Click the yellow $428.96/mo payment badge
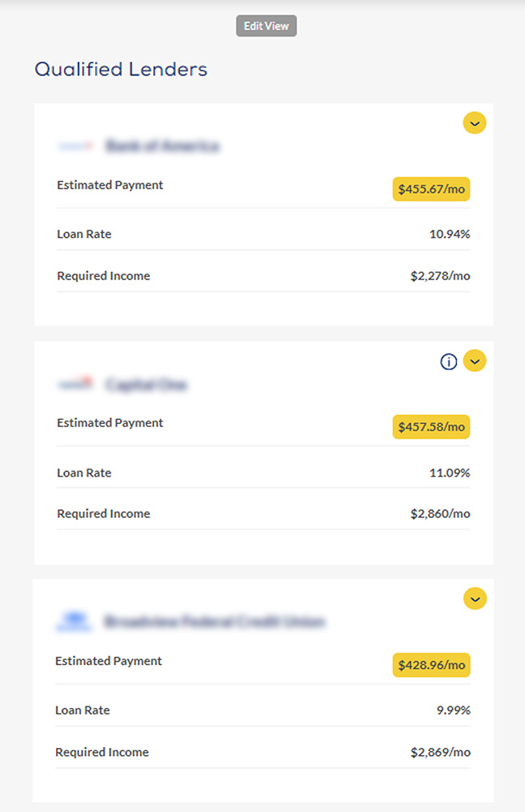 click(x=431, y=664)
